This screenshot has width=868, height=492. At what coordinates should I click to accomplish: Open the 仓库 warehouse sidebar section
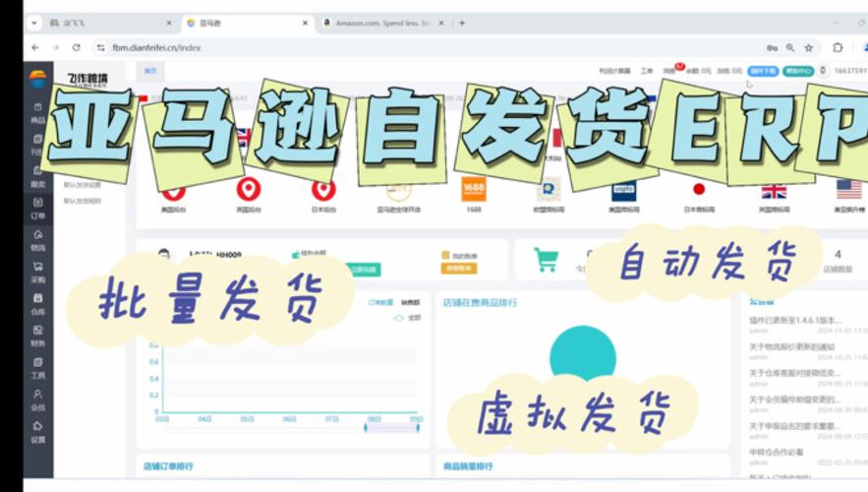37,305
